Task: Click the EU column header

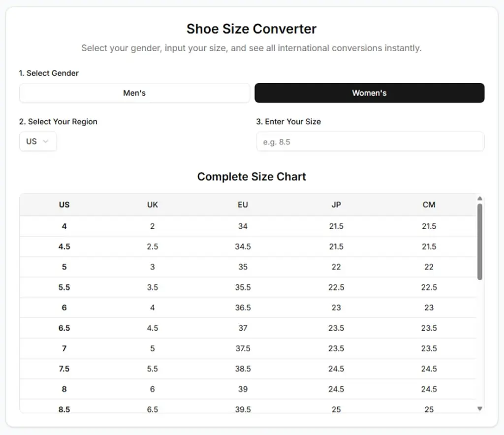Action: (x=243, y=205)
